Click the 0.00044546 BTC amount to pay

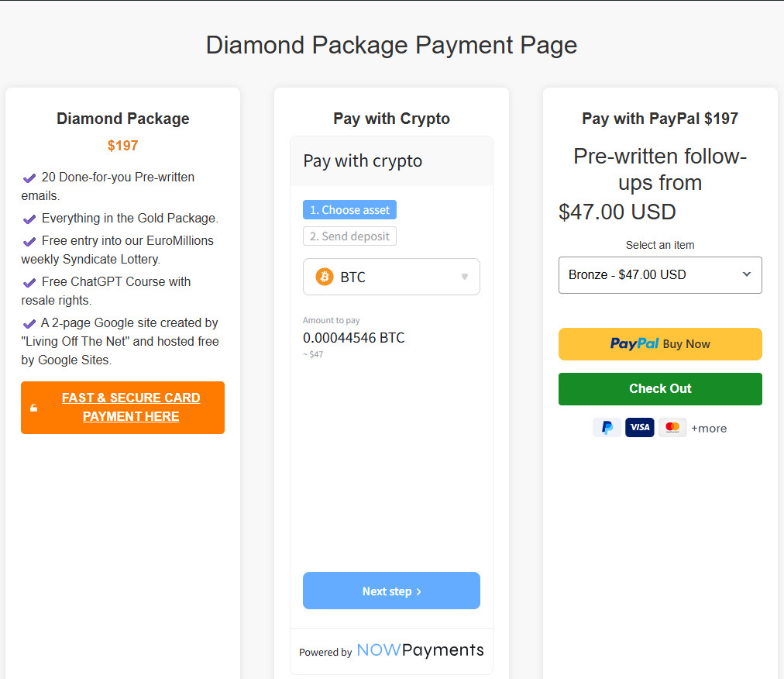click(x=353, y=338)
